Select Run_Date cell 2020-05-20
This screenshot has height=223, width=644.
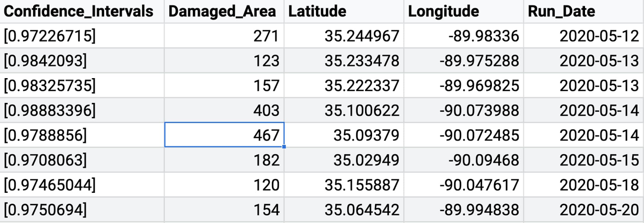[x=584, y=209]
